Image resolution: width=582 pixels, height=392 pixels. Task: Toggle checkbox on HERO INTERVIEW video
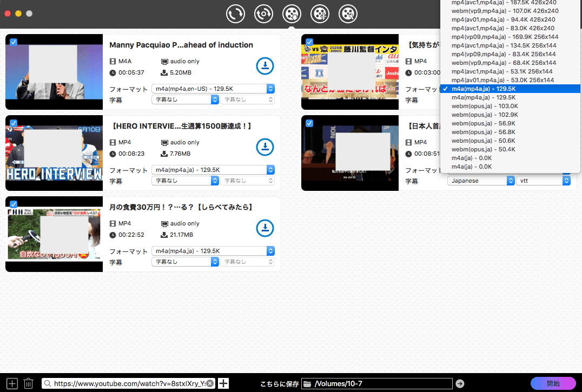(x=13, y=123)
